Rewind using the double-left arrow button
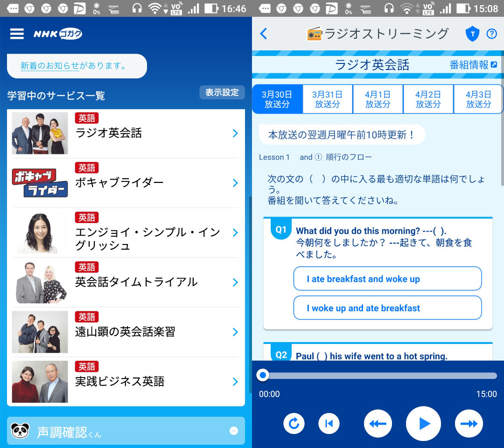Viewport: 504px width, 448px height. (x=378, y=424)
